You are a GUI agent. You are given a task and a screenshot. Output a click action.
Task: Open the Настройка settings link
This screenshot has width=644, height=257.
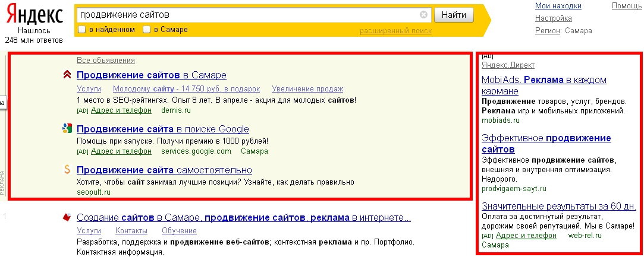[x=553, y=18]
